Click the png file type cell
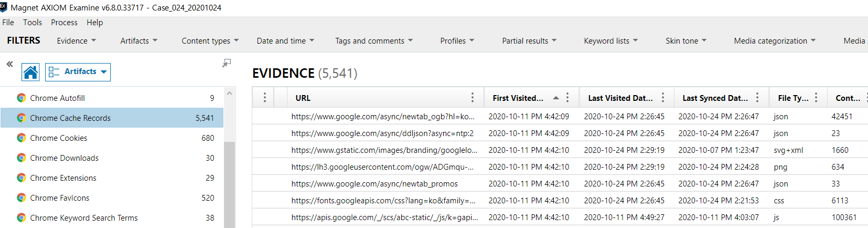Screen dimensions: 868x228 click(x=780, y=167)
